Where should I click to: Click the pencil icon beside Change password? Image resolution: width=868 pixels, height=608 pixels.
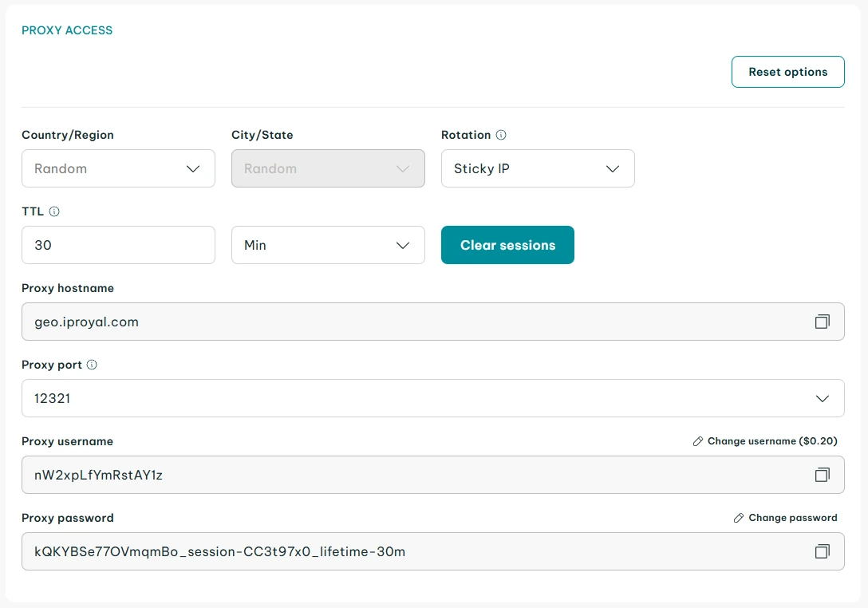(x=739, y=518)
